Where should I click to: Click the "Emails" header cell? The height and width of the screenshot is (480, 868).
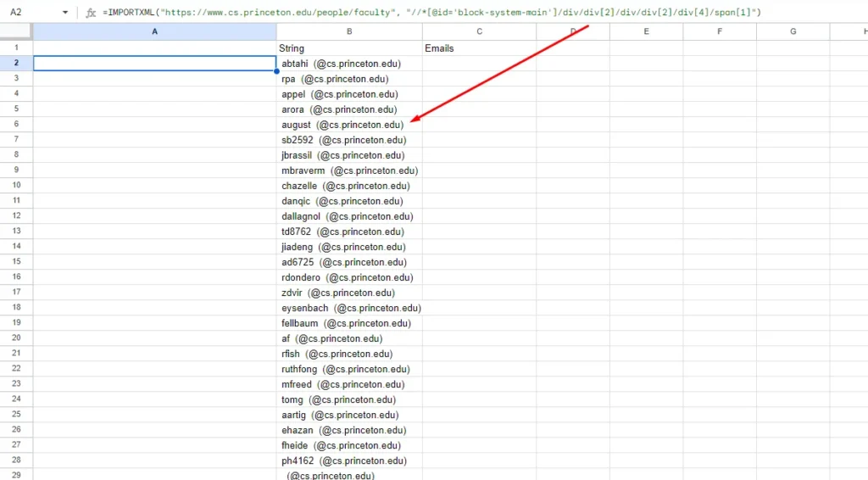tap(479, 48)
